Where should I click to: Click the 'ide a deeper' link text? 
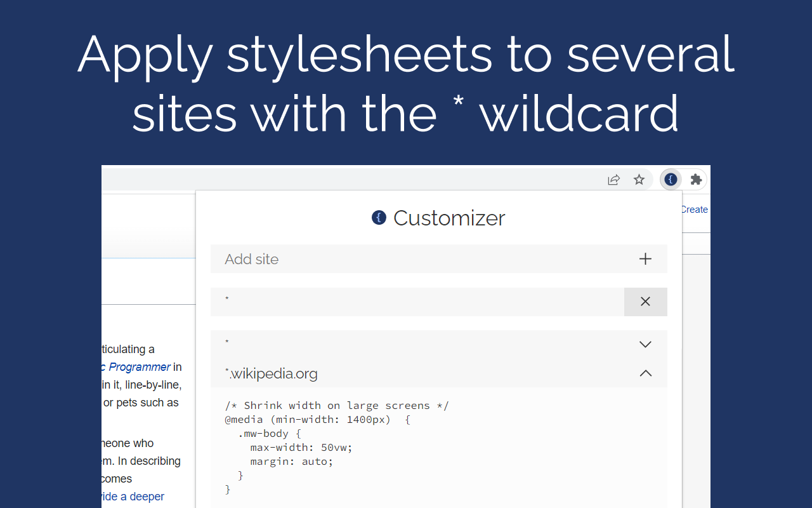pos(133,496)
